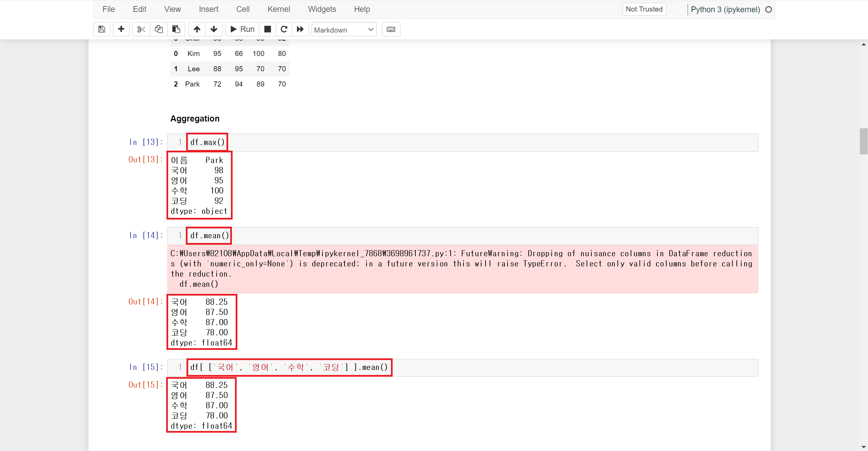Toggle the Not Trusted notebook button

coord(644,9)
